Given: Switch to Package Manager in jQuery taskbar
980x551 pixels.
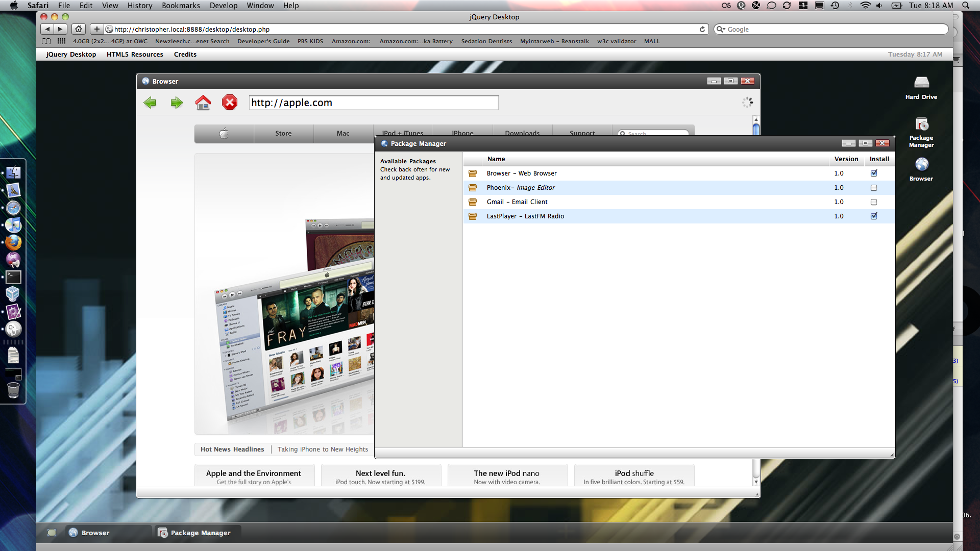Looking at the screenshot, I should click(198, 533).
